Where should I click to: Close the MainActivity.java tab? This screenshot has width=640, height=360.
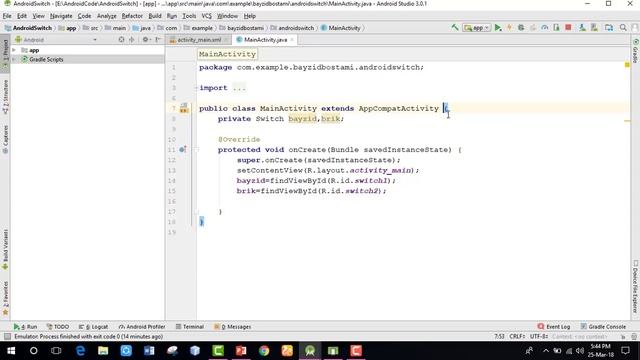click(x=292, y=40)
